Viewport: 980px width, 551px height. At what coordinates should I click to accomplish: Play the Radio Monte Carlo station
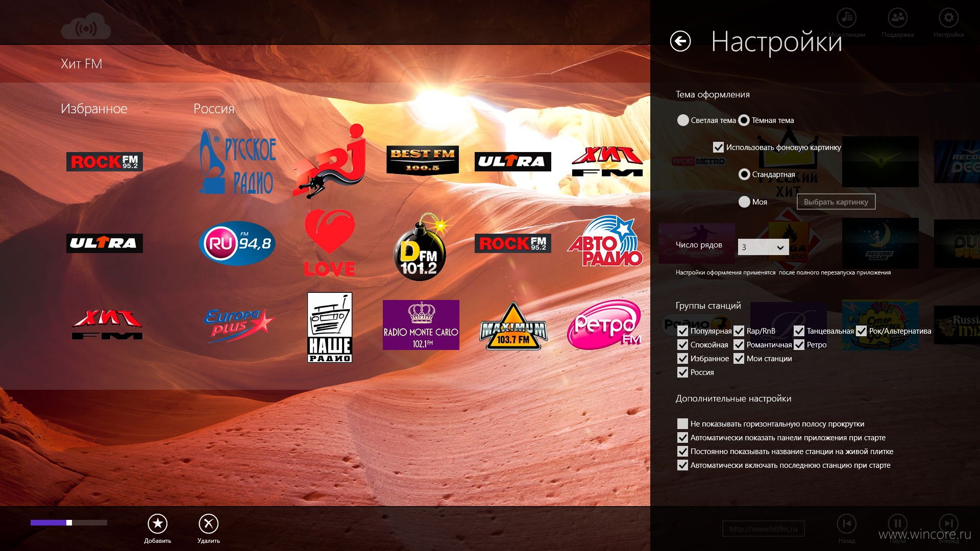(421, 325)
